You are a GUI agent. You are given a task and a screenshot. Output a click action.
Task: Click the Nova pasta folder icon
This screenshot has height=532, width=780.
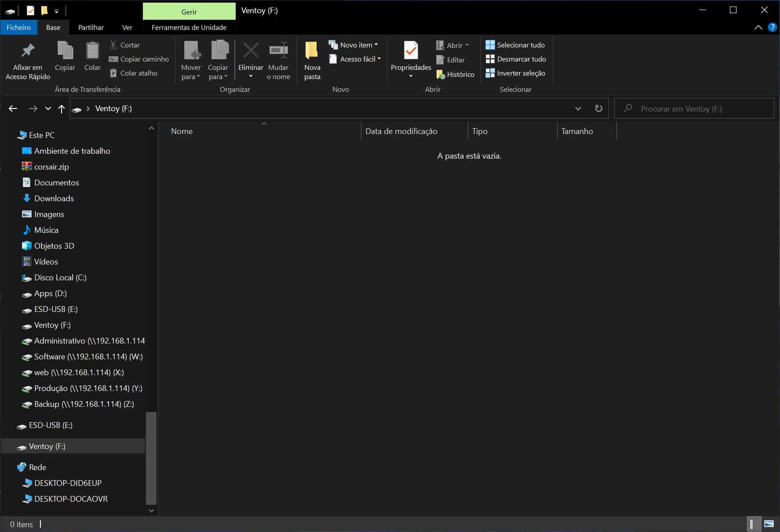coord(312,51)
